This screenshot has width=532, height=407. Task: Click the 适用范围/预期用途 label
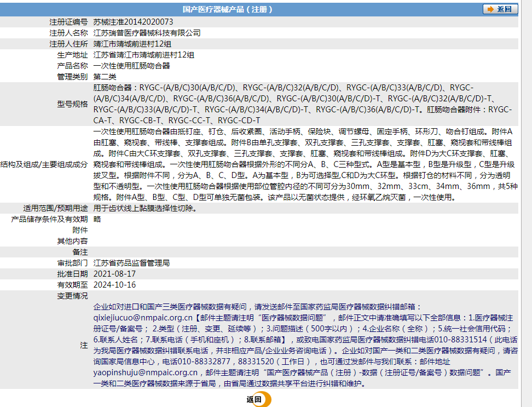click(56, 208)
